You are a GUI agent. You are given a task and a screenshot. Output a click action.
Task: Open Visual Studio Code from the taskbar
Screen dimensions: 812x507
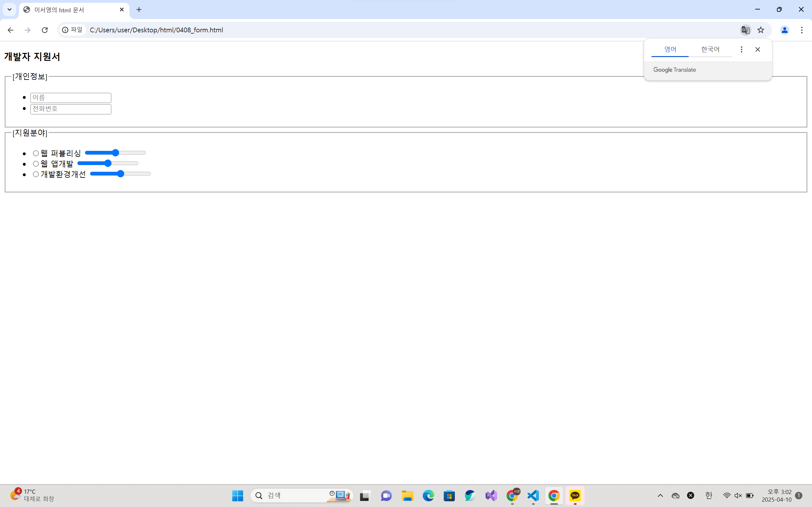pos(533,496)
